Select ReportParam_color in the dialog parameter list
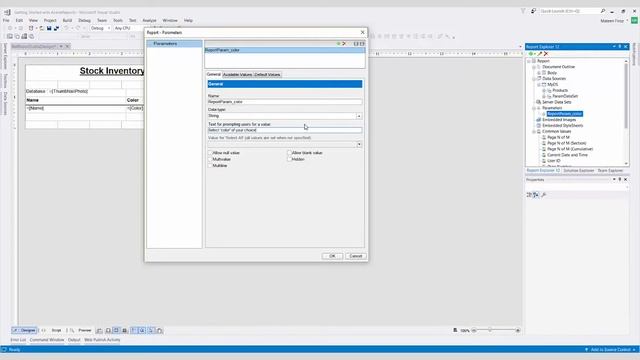This screenshot has height=360, width=640. (284, 50)
